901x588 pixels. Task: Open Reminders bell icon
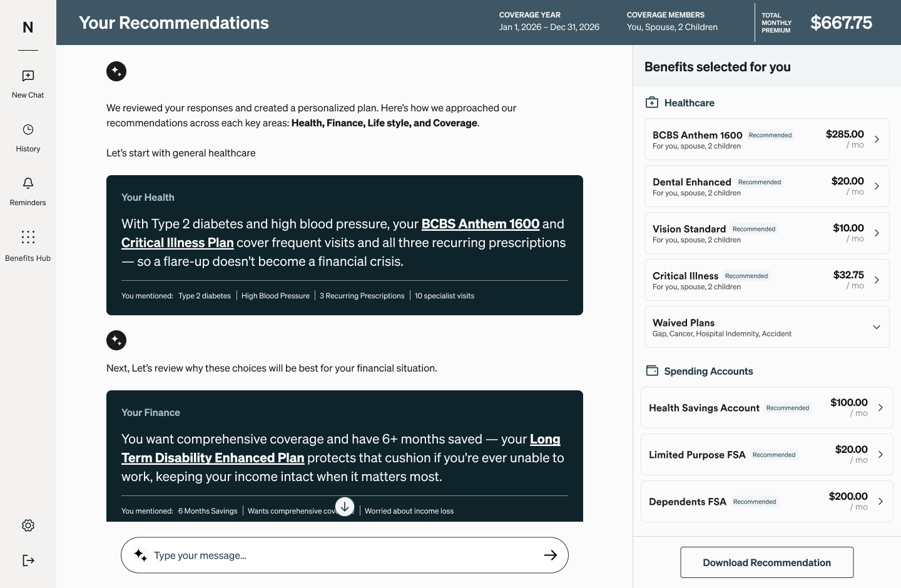coord(28,183)
